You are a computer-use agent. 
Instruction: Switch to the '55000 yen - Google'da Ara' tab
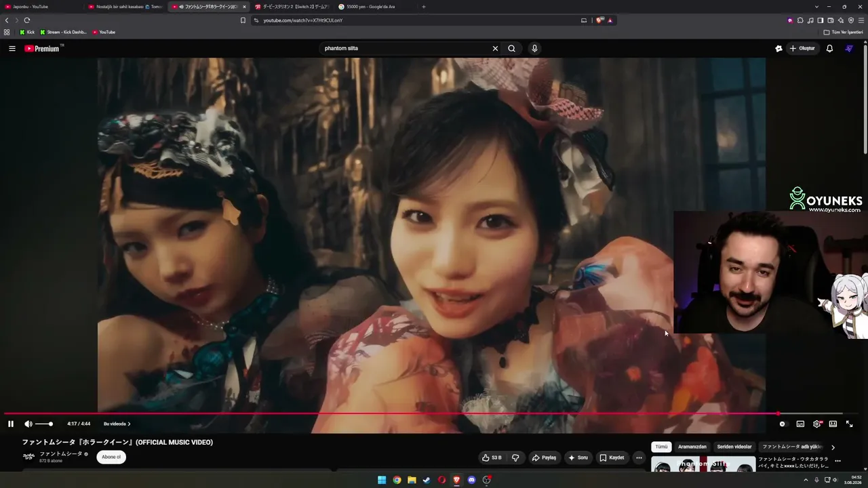[374, 7]
